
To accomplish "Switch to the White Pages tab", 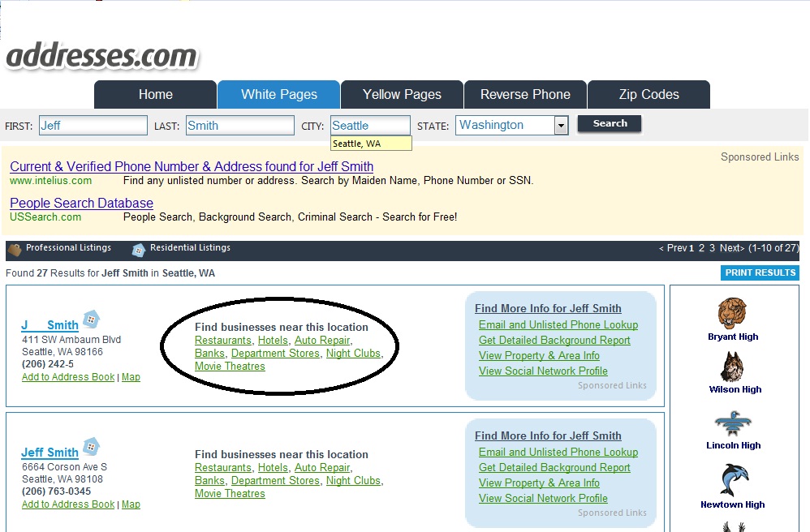I will coord(279,94).
